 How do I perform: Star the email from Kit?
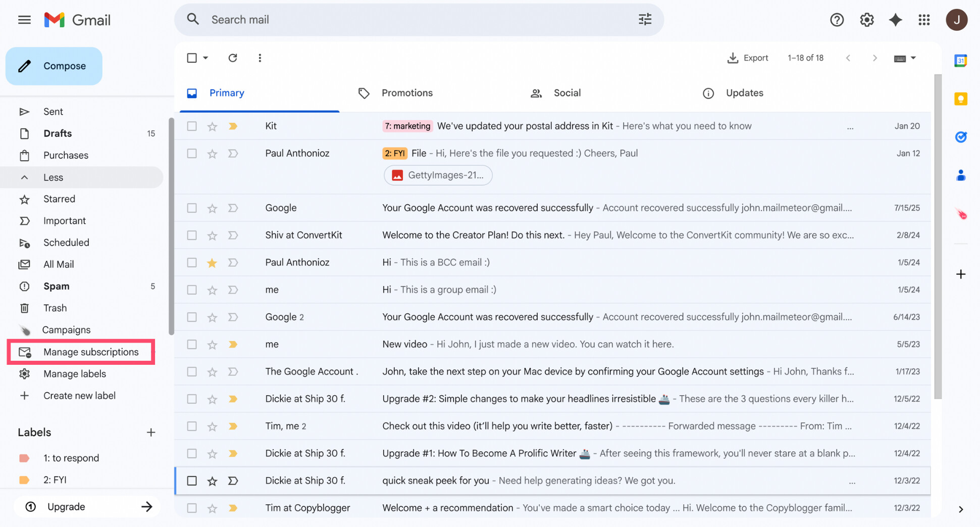[212, 126]
